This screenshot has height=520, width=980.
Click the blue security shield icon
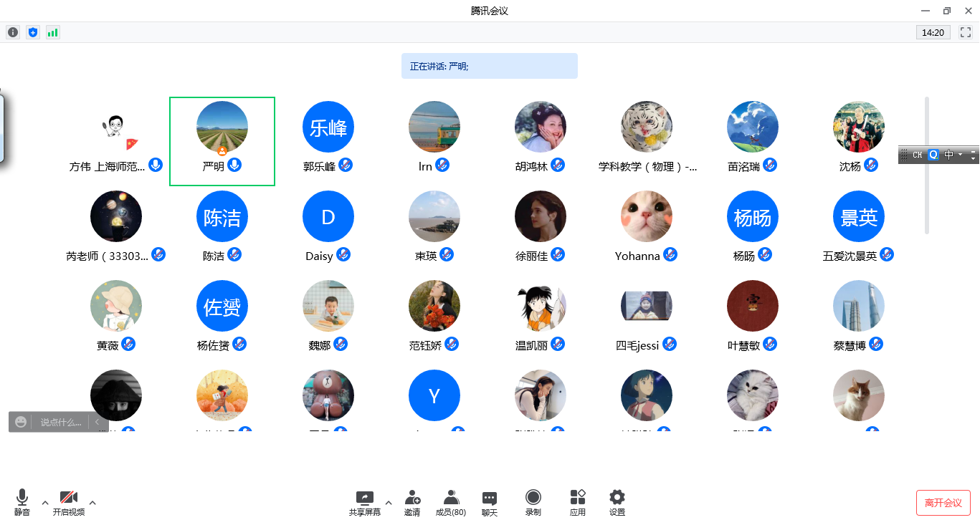[32, 32]
